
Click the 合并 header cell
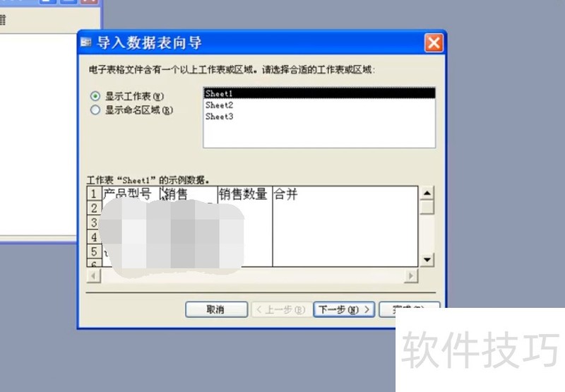coord(345,194)
